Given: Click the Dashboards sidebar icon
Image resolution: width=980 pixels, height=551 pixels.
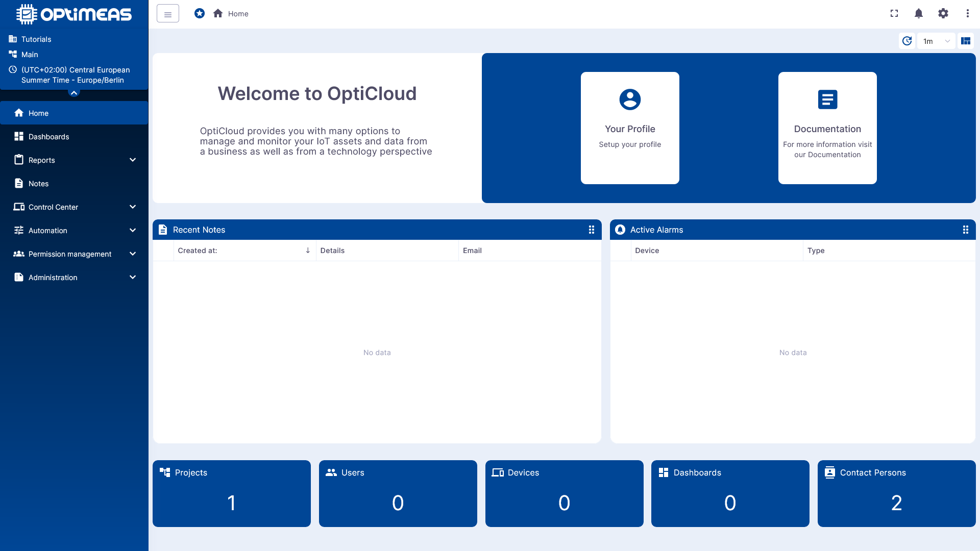Looking at the screenshot, I should click(19, 136).
